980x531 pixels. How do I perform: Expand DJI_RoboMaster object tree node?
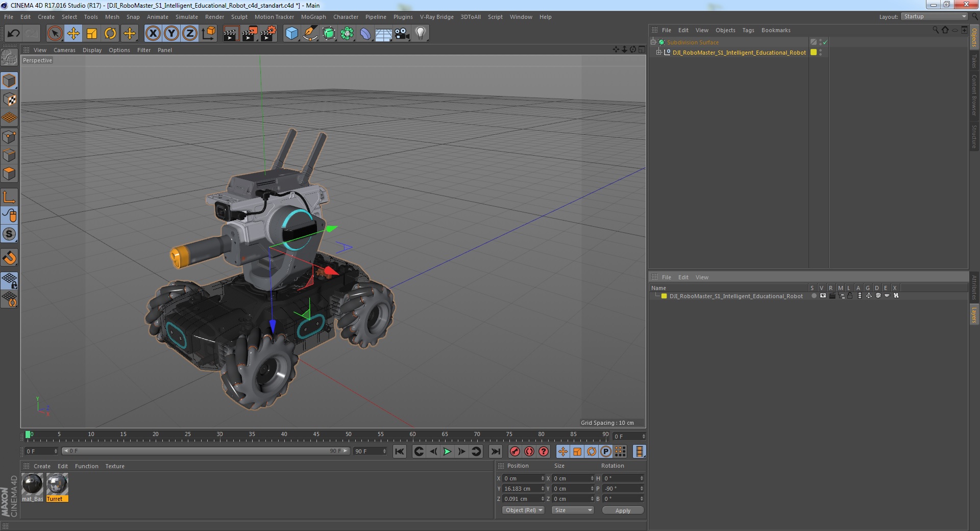pos(659,52)
